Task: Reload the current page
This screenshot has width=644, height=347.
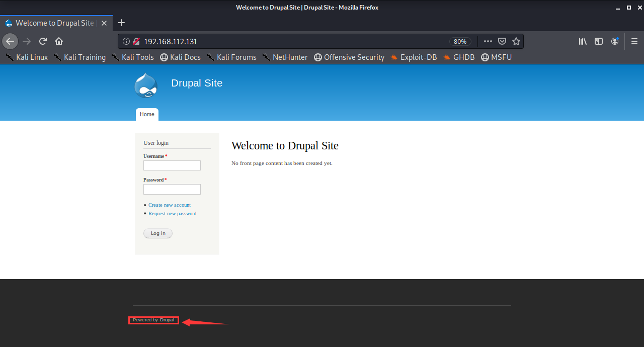Action: tap(43, 41)
